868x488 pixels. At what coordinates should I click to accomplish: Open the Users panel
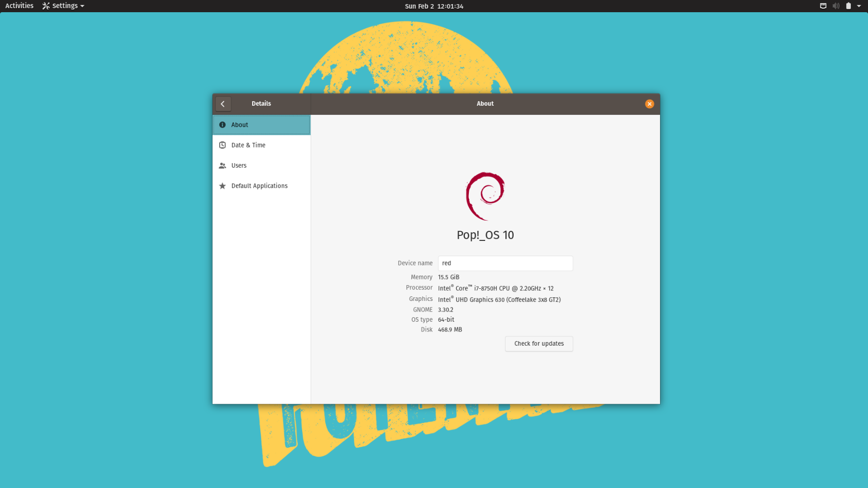click(x=261, y=166)
